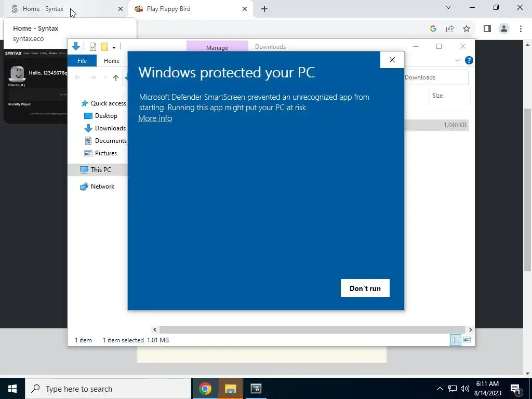Open the clock showing 6:11 AM
Screen dimensions: 532x399
[487, 389]
